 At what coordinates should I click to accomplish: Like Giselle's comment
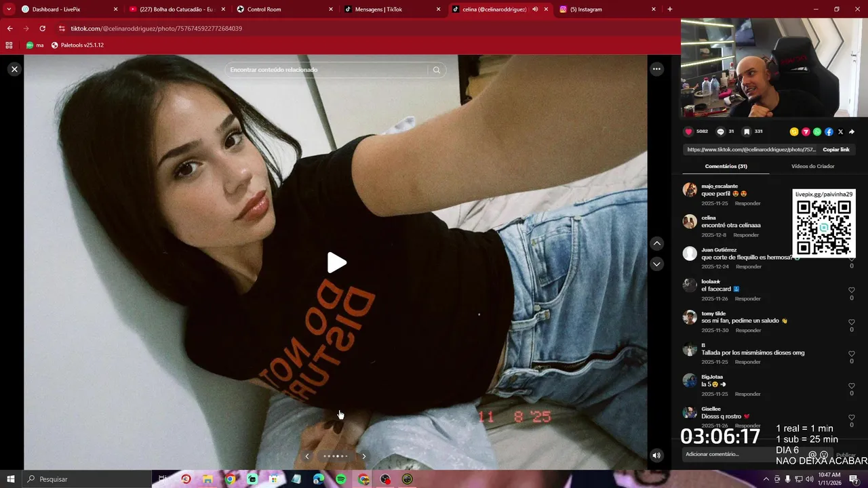(852, 418)
